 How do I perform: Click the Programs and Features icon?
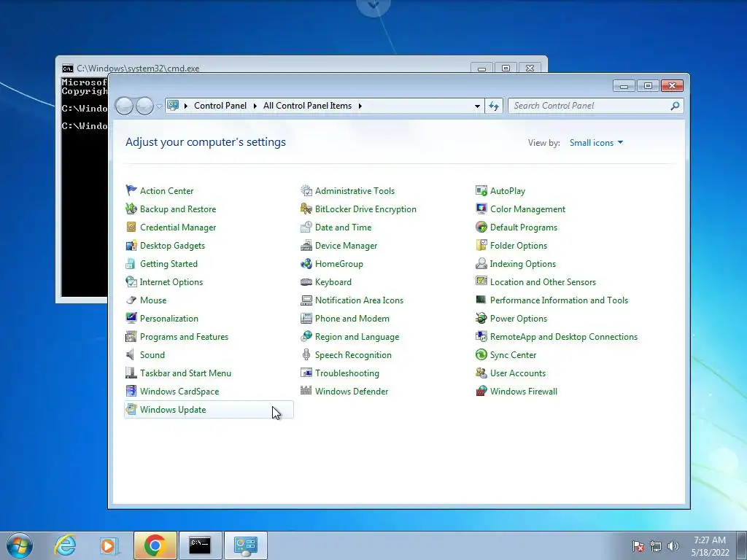(131, 337)
